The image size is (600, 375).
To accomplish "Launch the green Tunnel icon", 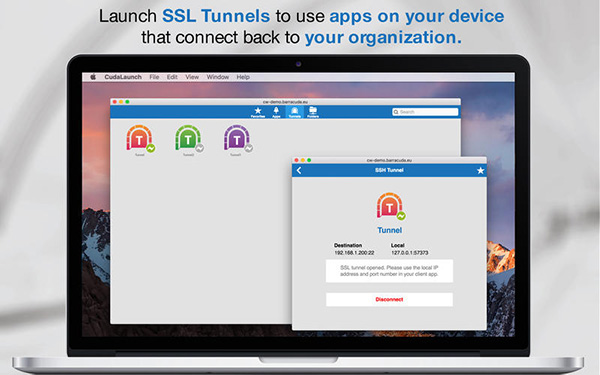I will (189, 139).
